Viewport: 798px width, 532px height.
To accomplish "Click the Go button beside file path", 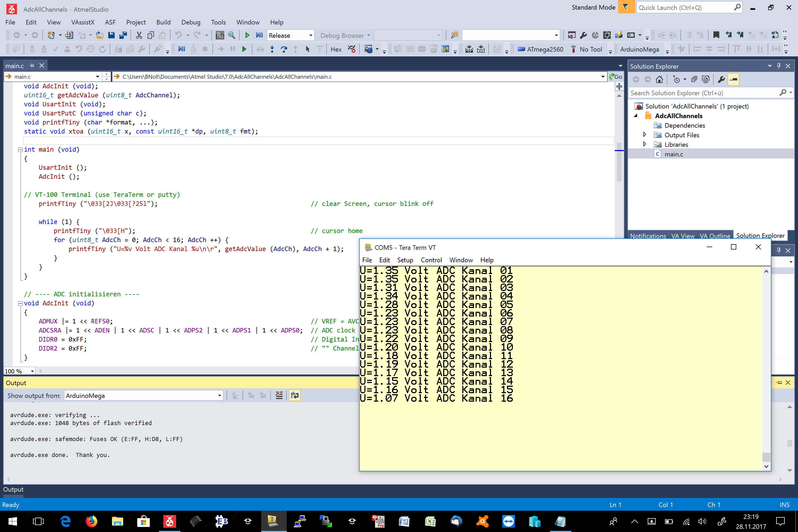I will pyautogui.click(x=616, y=77).
